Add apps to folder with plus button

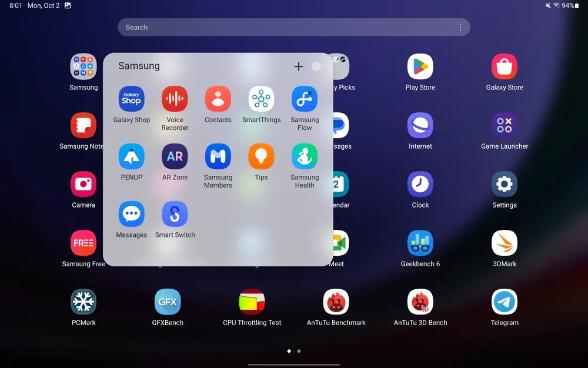299,66
